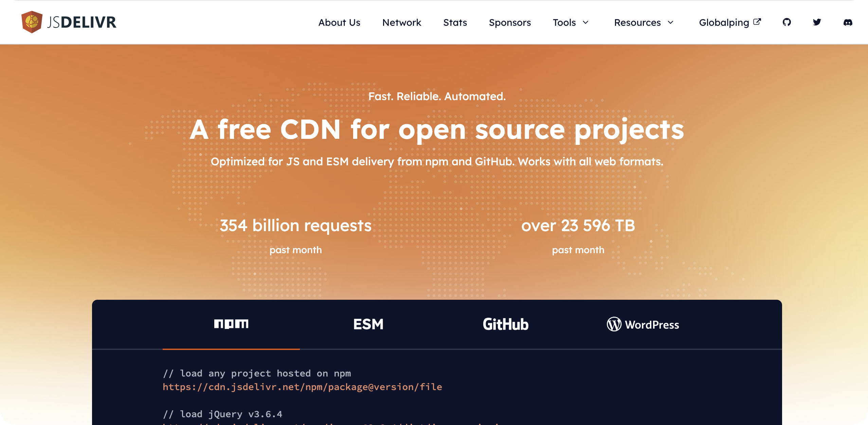Switch to the ESM tab
This screenshot has height=425, width=868.
pos(368,324)
